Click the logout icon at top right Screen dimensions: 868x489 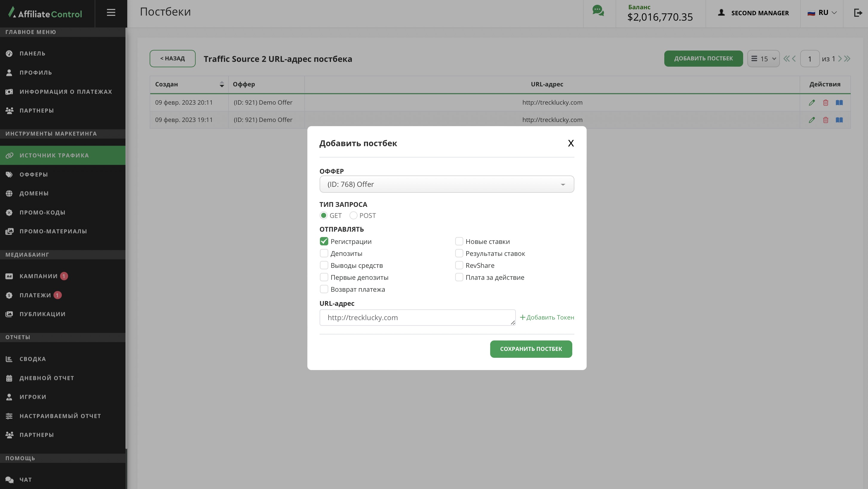click(858, 13)
